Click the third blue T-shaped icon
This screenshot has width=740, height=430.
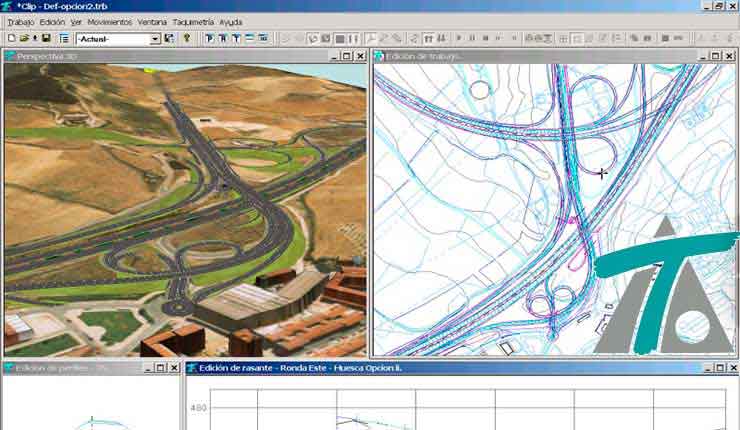[x=236, y=38]
